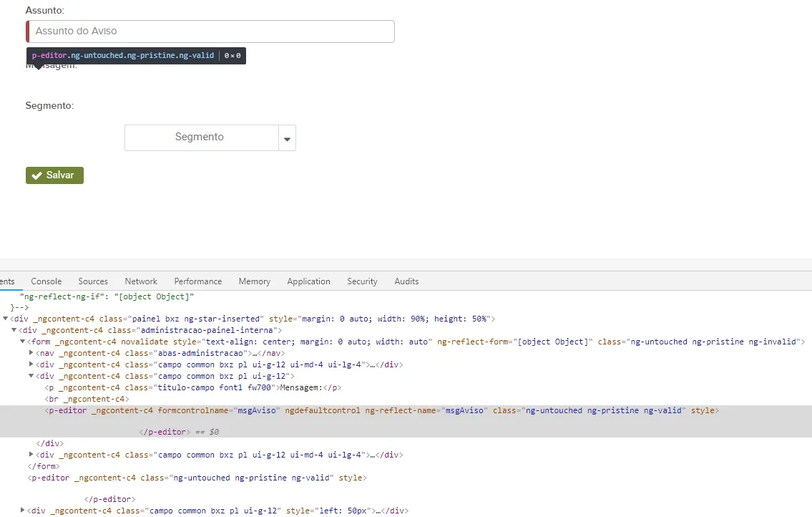Collapse the form novalidate node
The height and width of the screenshot is (517, 812).
click(22, 342)
